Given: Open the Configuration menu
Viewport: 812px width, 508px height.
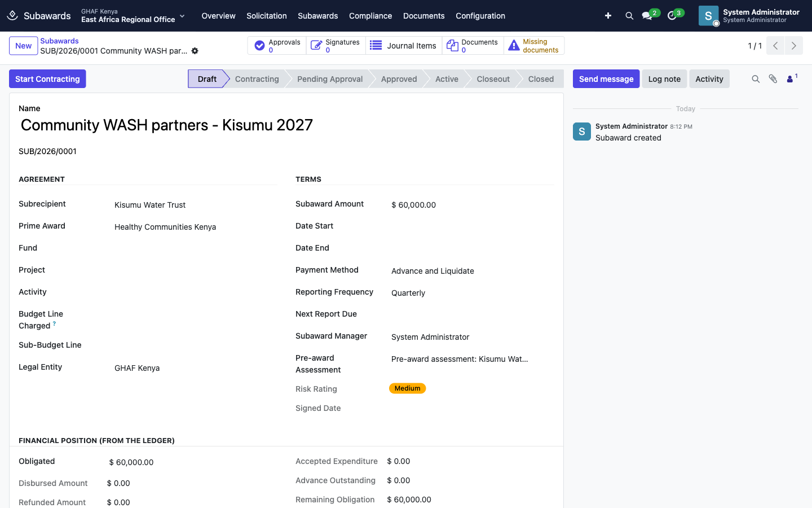Looking at the screenshot, I should 480,16.
